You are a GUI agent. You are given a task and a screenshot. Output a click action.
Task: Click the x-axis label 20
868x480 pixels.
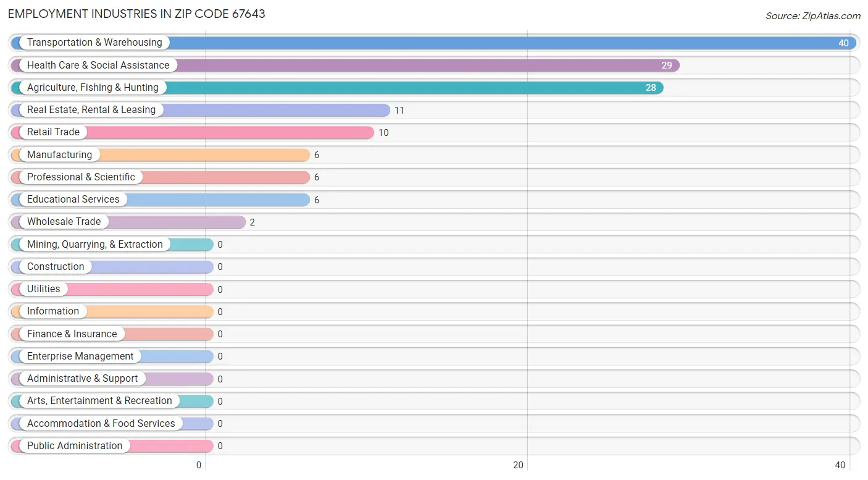click(x=519, y=465)
